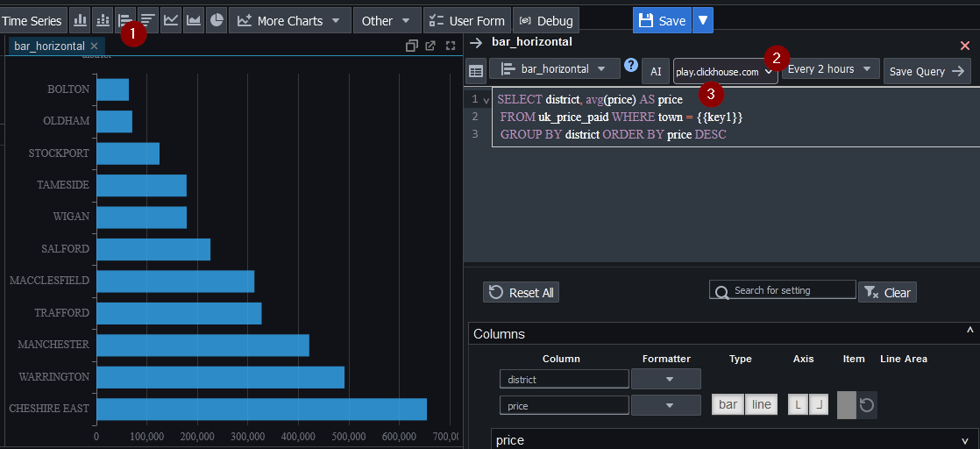
Task: Toggle fullscreen for the chart panel
Action: [451, 46]
